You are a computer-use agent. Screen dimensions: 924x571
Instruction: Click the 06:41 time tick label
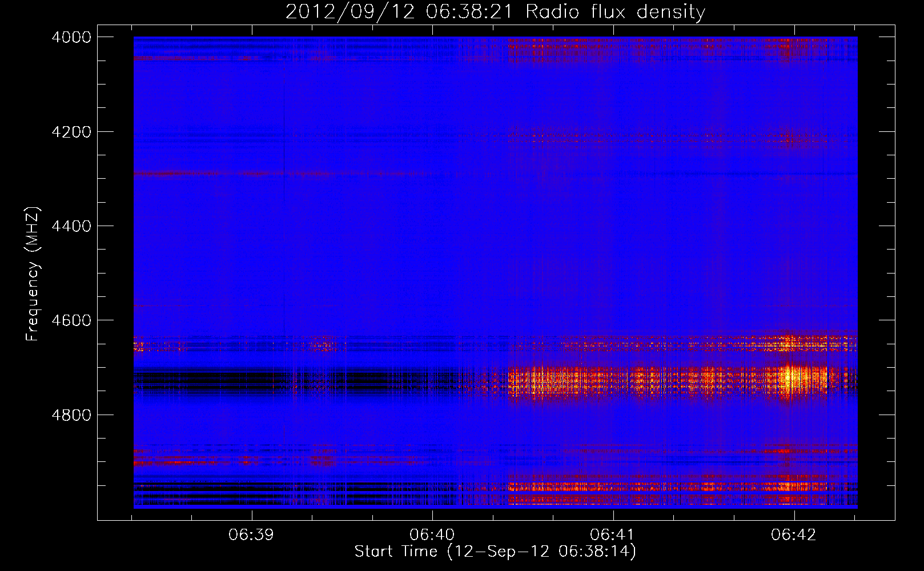tap(613, 535)
